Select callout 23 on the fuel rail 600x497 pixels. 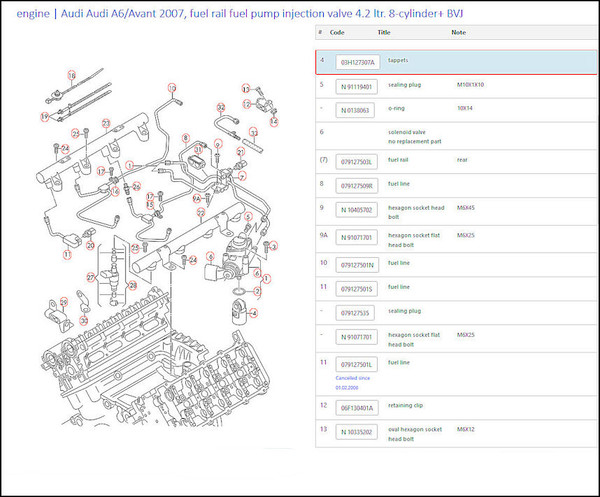104,122
